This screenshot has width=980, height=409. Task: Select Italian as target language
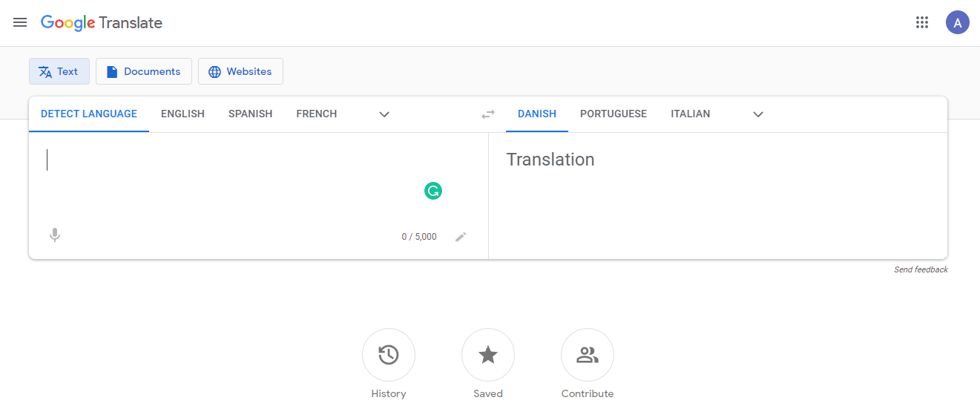pos(691,114)
